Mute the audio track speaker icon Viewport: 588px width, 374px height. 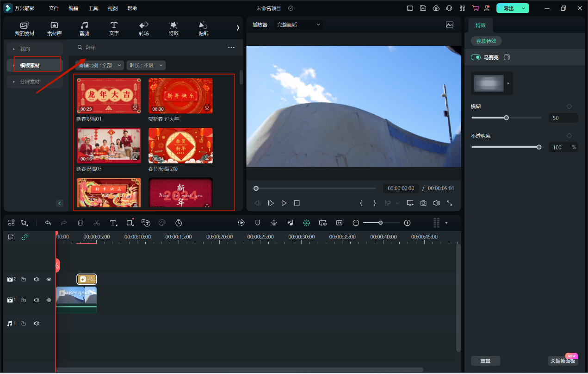pos(37,323)
